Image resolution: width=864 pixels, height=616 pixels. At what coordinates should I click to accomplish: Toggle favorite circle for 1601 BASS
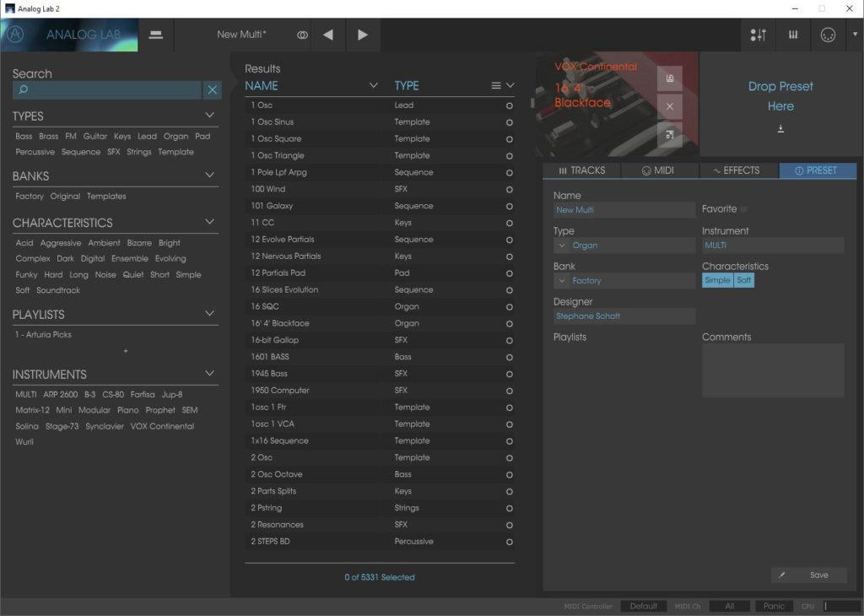[x=509, y=357]
